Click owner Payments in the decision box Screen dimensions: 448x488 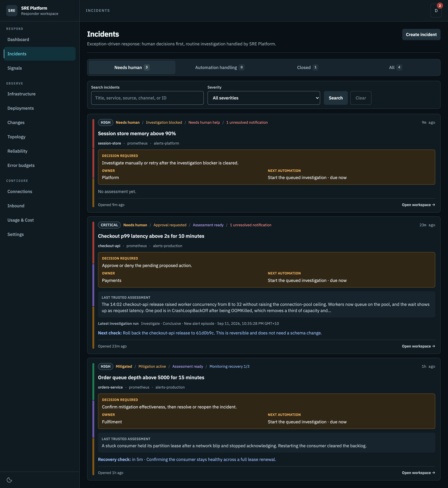(112, 281)
